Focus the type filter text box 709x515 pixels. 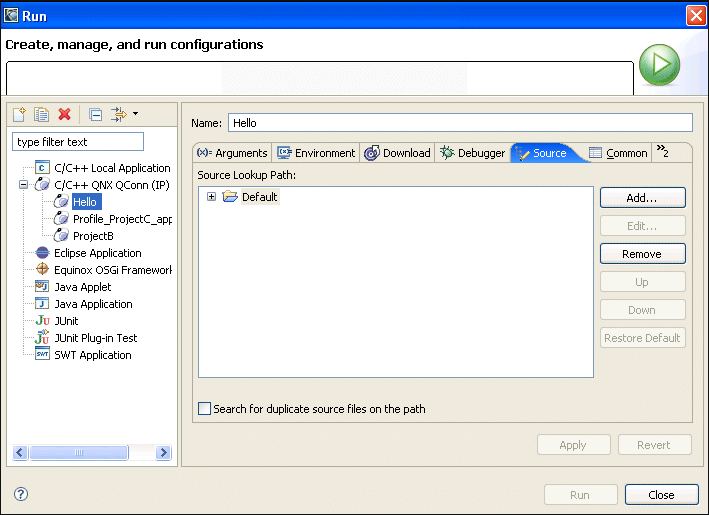[78, 142]
